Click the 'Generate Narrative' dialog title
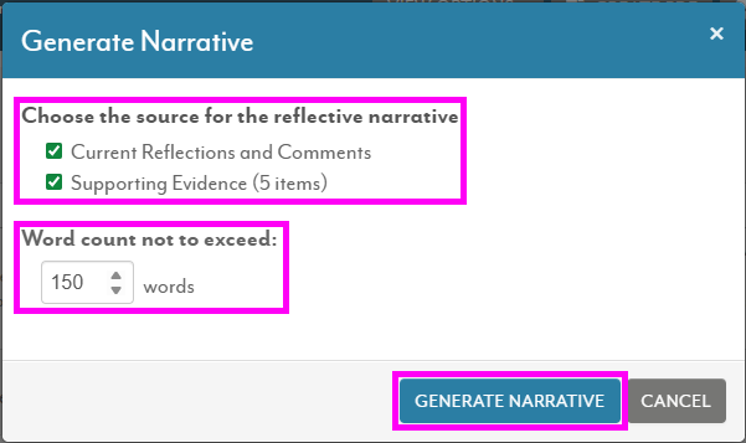The width and height of the screenshot is (746, 443). 137,41
